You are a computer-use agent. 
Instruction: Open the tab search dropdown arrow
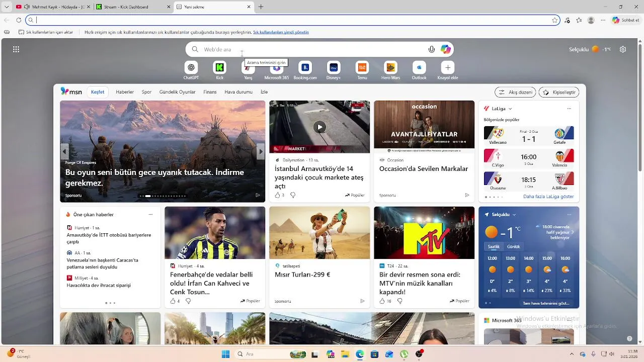(x=7, y=7)
